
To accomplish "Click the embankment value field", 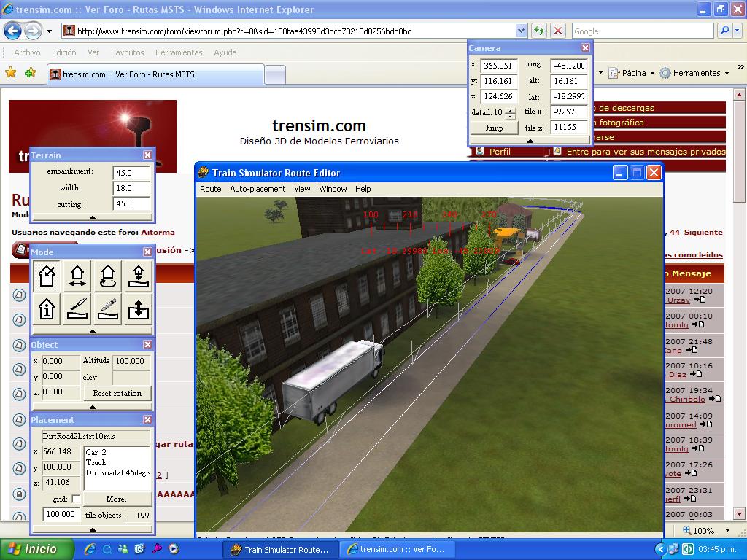I will (x=131, y=173).
